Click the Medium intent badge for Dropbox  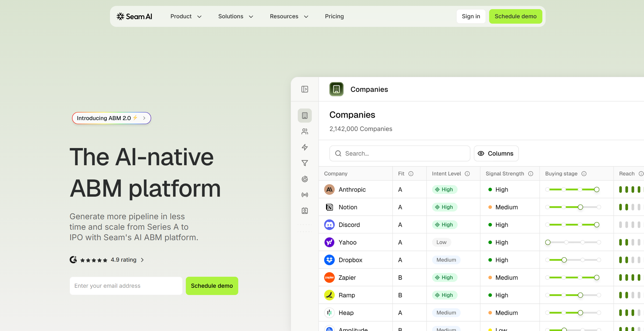pyautogui.click(x=446, y=260)
